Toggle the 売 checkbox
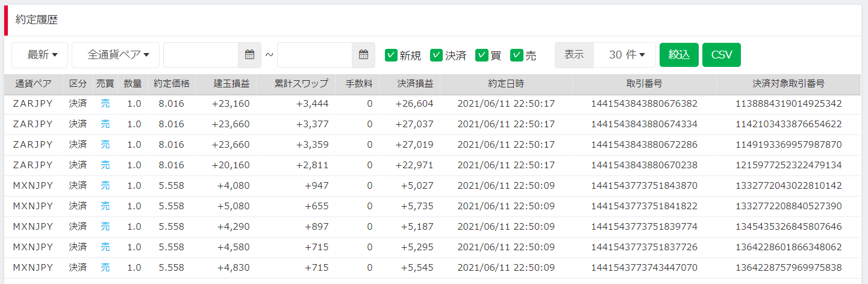The height and width of the screenshot is (284, 868). click(x=516, y=55)
